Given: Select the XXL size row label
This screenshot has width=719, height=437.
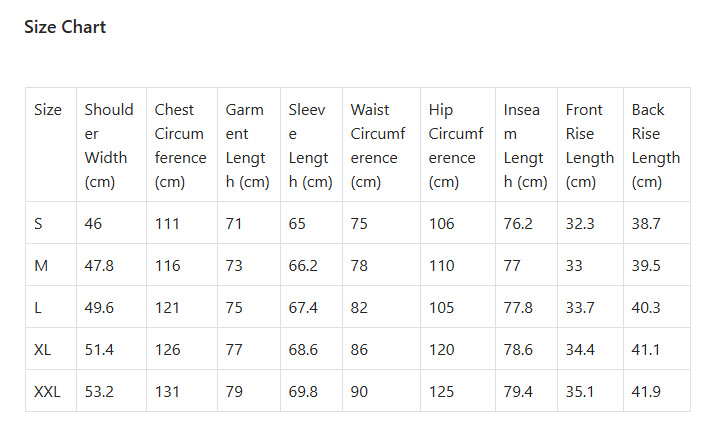Looking at the screenshot, I should point(47,392).
